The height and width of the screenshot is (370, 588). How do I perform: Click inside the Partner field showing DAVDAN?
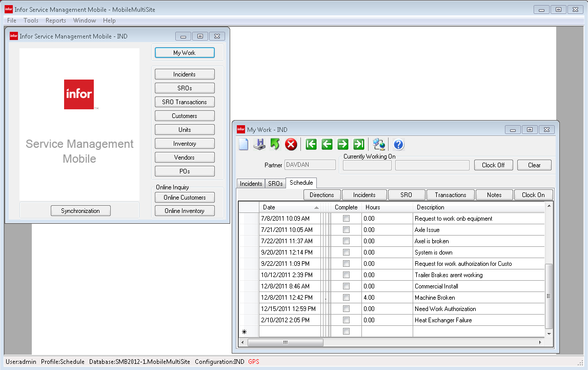click(x=309, y=165)
